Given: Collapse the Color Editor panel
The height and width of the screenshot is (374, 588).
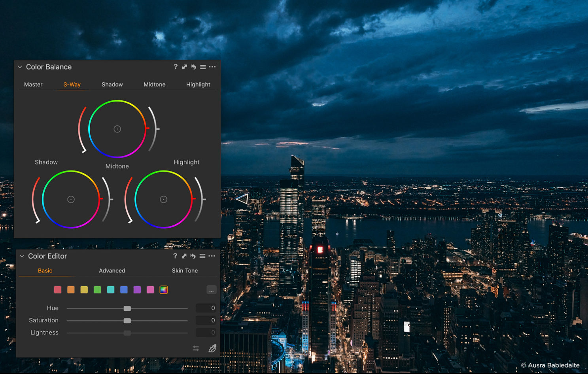Looking at the screenshot, I should point(22,256).
